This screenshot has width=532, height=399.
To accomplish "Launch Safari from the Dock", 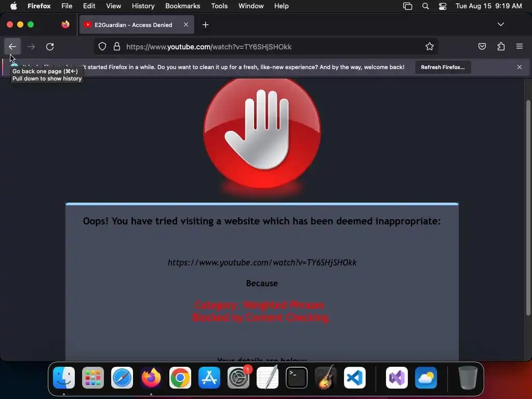I will coord(122,378).
